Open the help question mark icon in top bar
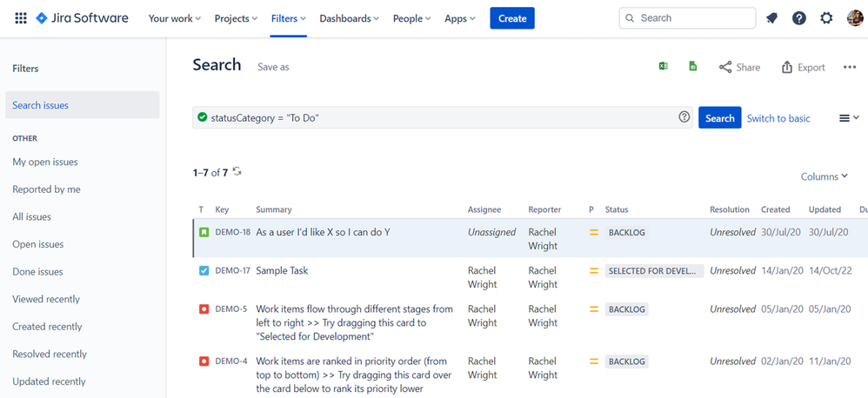868x398 pixels. 798,18
